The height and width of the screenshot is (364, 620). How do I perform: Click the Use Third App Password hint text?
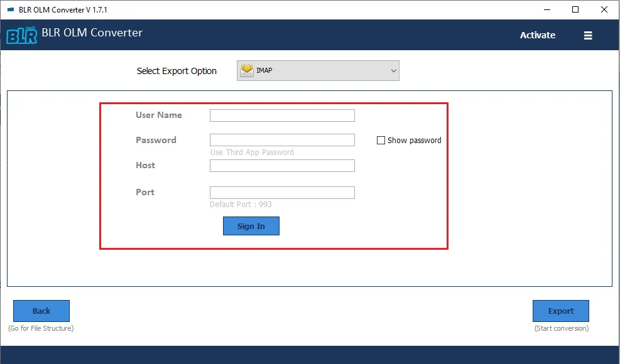coord(253,152)
